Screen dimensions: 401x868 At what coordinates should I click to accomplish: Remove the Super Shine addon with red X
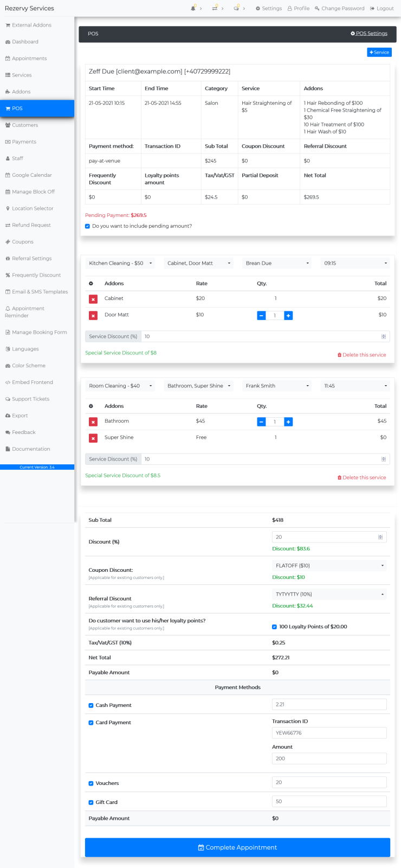coord(93,438)
